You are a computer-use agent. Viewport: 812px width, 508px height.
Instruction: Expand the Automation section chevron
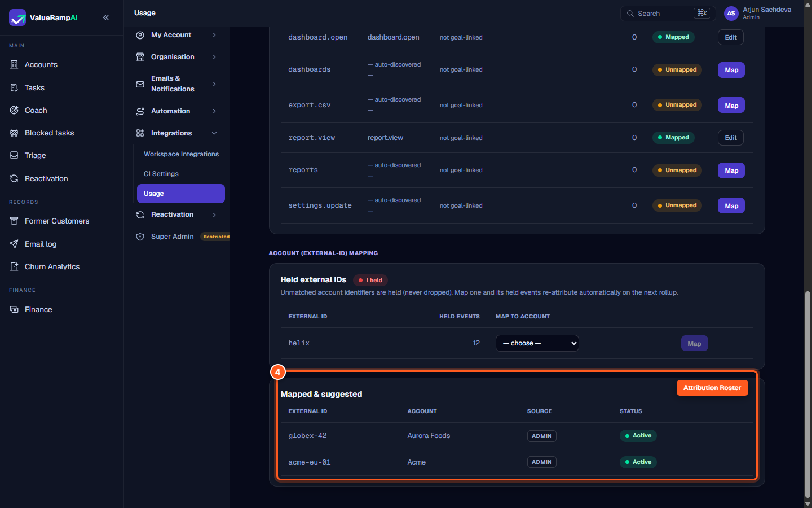click(x=214, y=111)
